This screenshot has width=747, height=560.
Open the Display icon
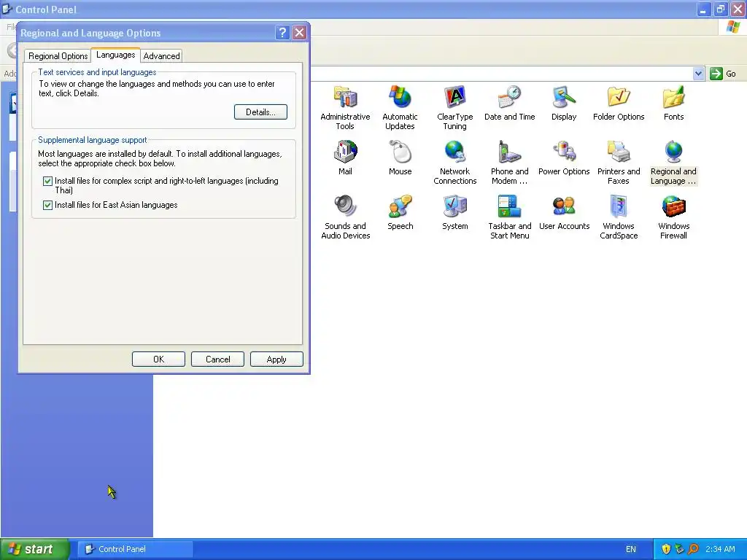564,103
